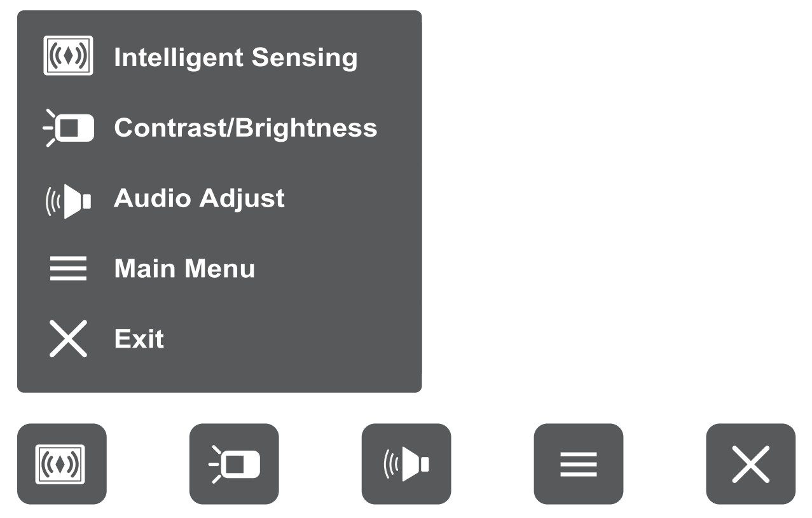Tap the middle square key in bottom row
Viewport: 812px width, 518px height.
406,464
